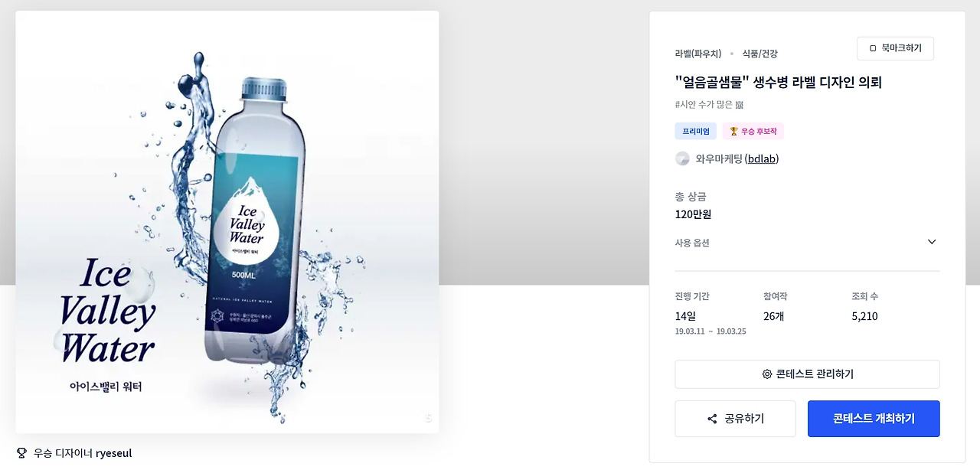Click the watermark icon on the image corner
The height and width of the screenshot is (470, 980).
[x=428, y=417]
